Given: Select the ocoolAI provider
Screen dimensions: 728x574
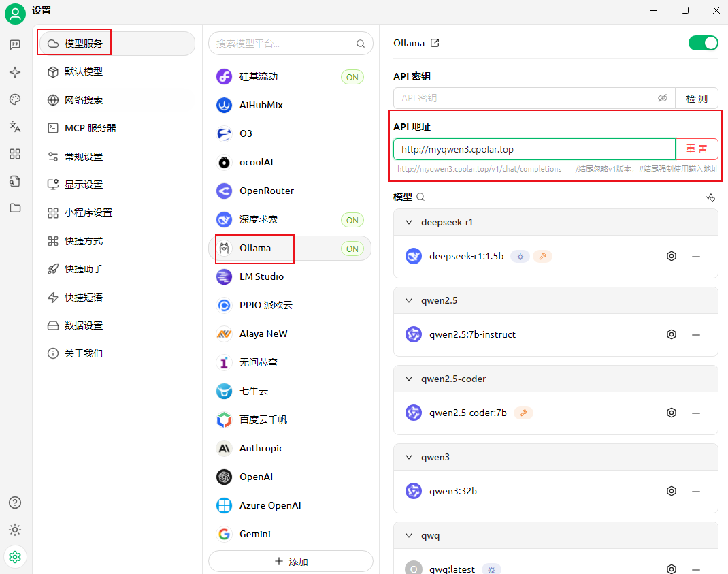Looking at the screenshot, I should tap(290, 162).
